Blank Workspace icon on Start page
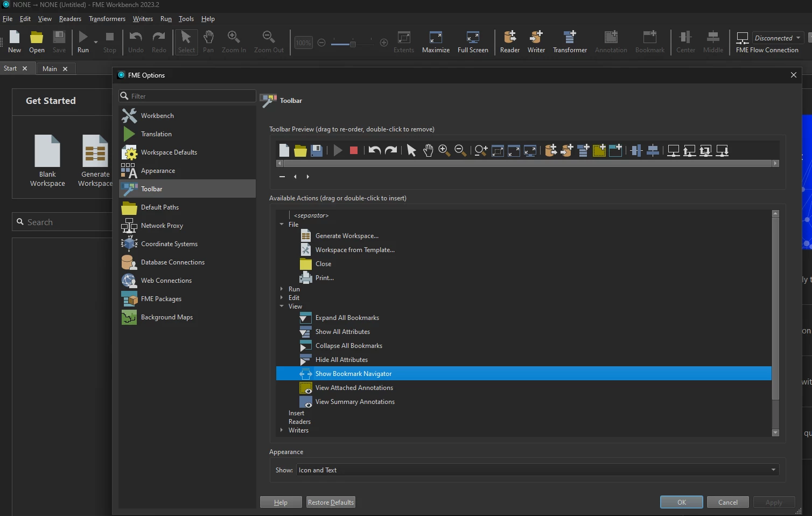 pos(47,151)
